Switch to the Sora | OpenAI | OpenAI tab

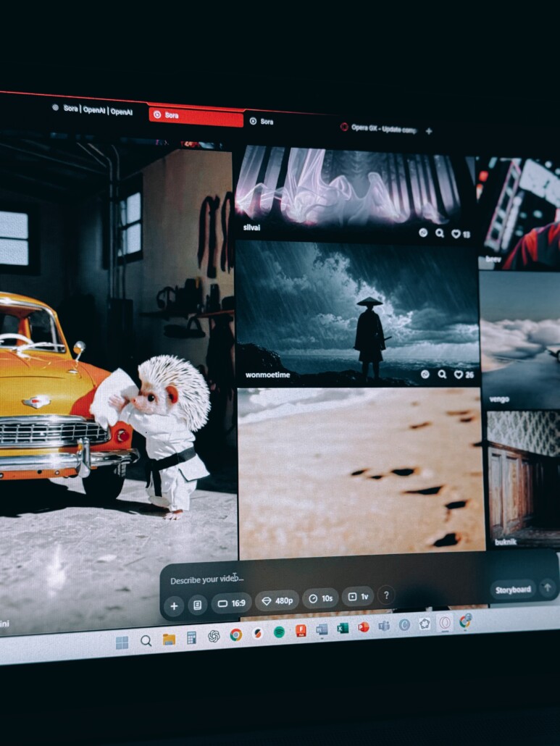[92, 110]
